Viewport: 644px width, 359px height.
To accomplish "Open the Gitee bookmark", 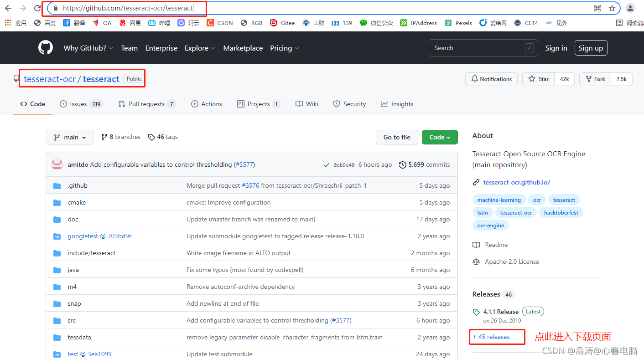I will [282, 23].
